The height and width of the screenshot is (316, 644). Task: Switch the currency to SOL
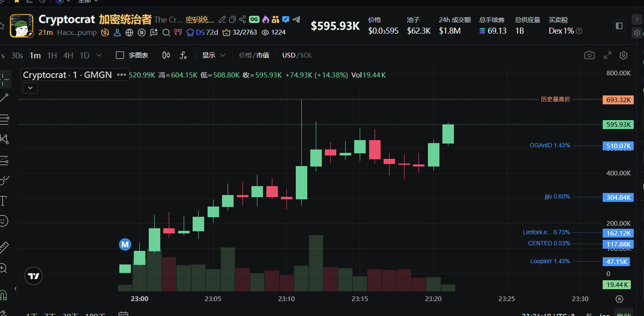306,55
